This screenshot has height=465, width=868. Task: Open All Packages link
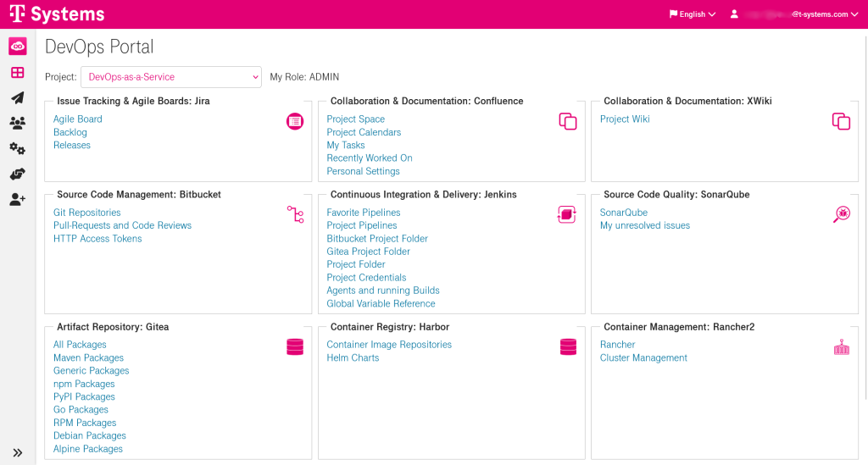80,345
